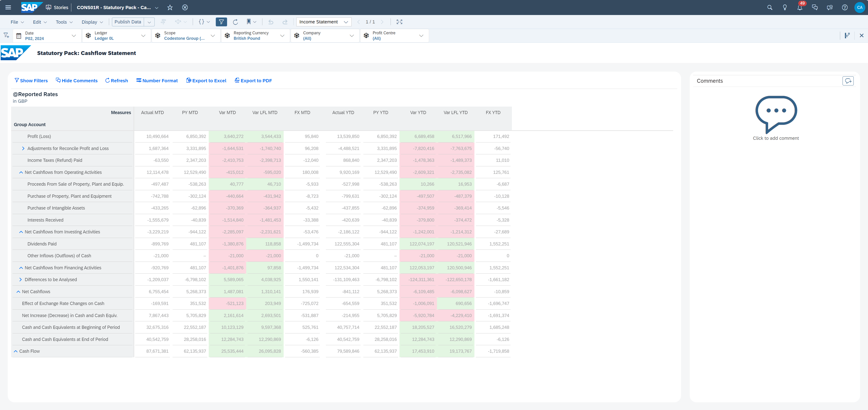This screenshot has height=410, width=868.
Task: Open the Income Statement page selector
Action: [323, 22]
